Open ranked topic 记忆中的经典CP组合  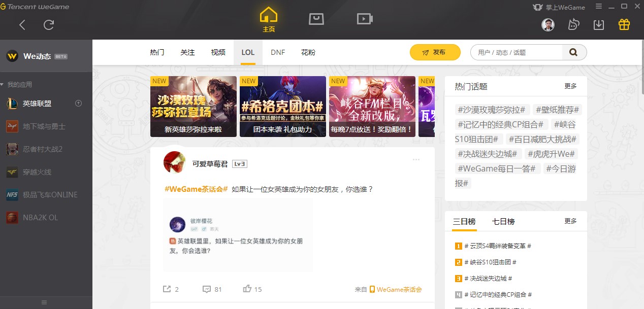coord(494,295)
